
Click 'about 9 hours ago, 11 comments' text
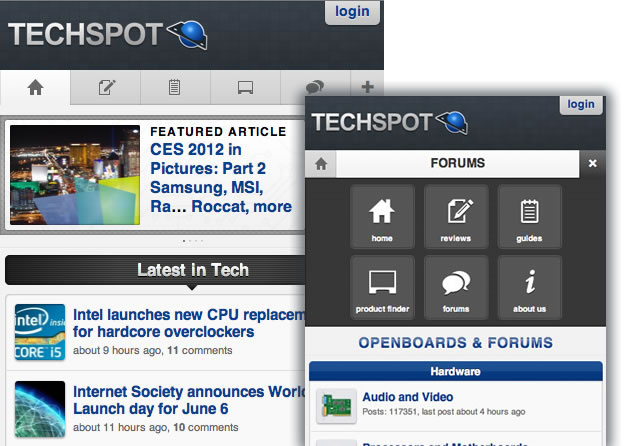tap(152, 350)
